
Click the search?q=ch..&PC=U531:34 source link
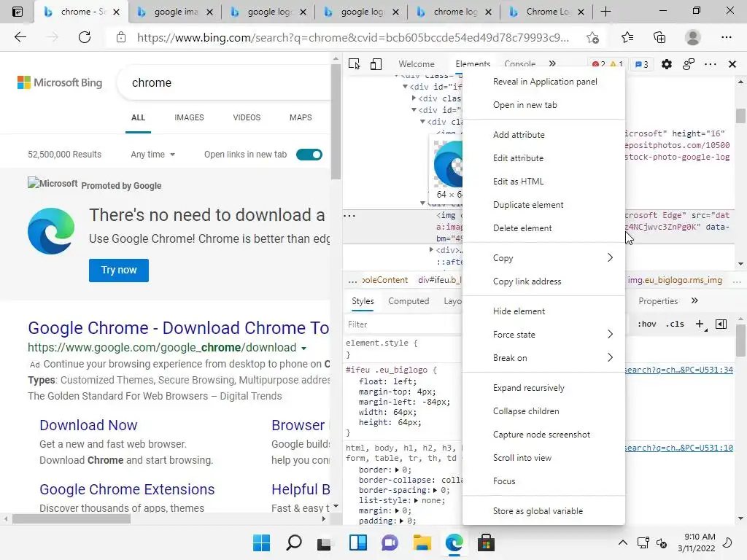pos(679,370)
